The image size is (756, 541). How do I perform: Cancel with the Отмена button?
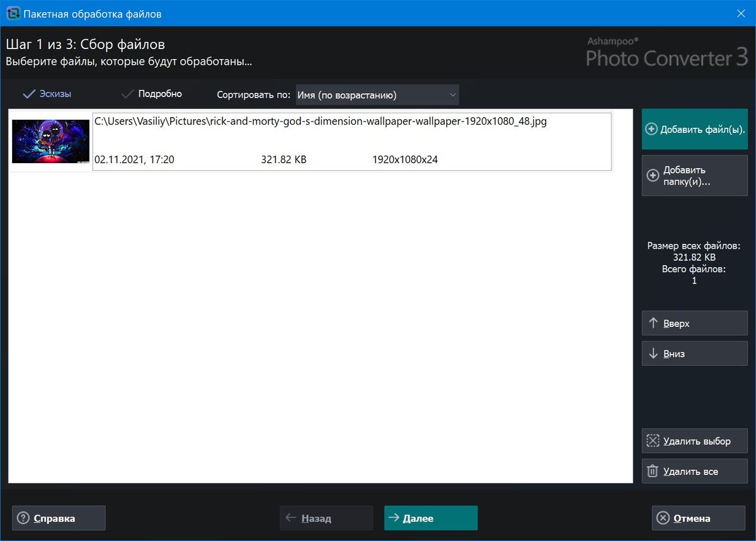click(699, 518)
